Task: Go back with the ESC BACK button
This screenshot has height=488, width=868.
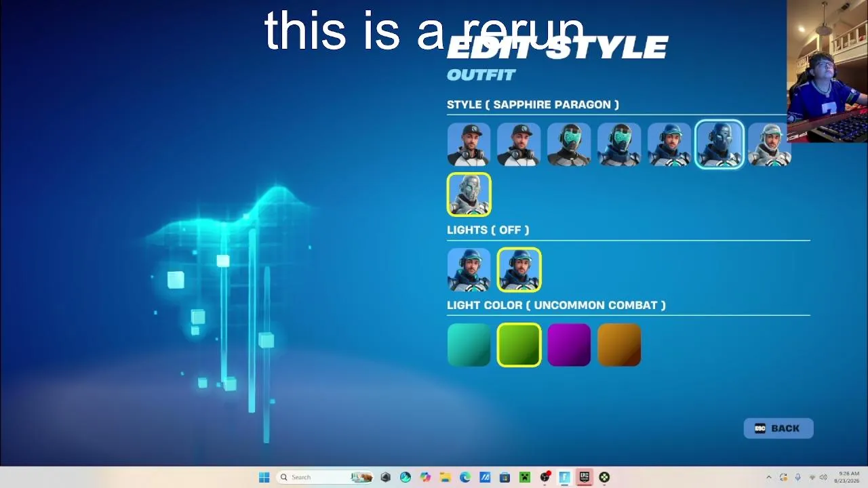Action: (x=778, y=428)
